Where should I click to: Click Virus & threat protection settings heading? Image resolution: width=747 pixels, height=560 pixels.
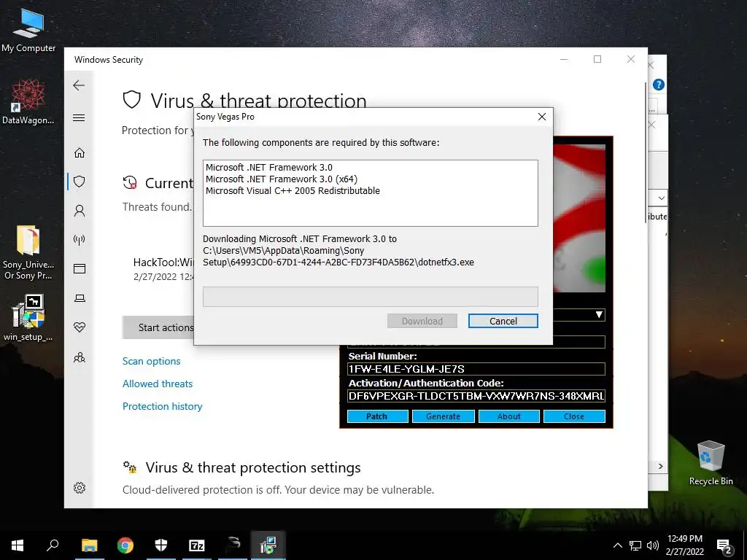(253, 467)
